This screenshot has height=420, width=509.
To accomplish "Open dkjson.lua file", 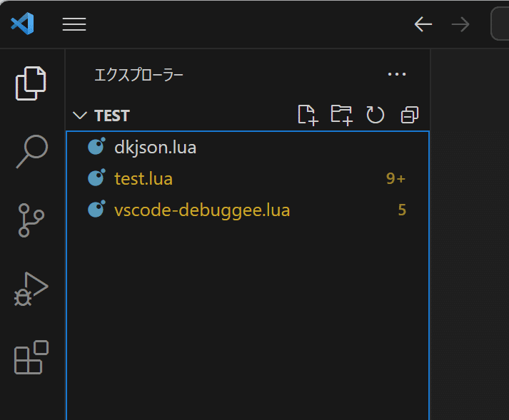I will point(248,148).
